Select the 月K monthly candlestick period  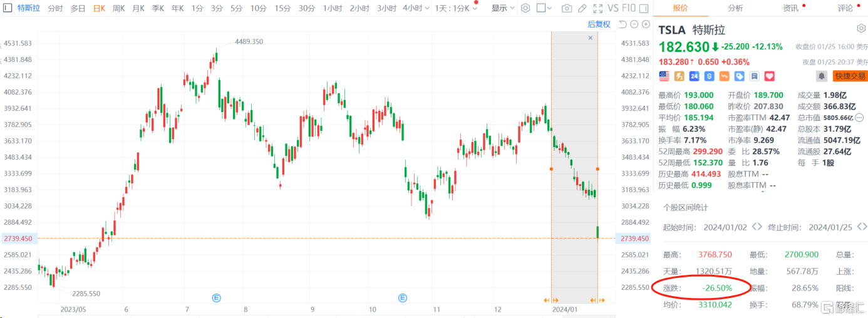click(x=138, y=8)
